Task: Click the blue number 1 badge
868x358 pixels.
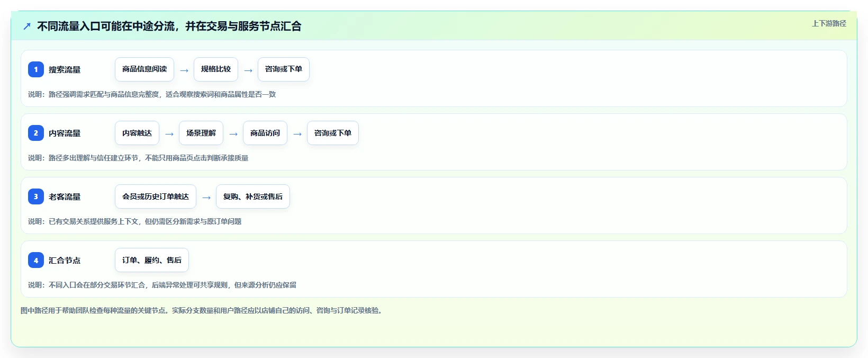Action: point(36,69)
